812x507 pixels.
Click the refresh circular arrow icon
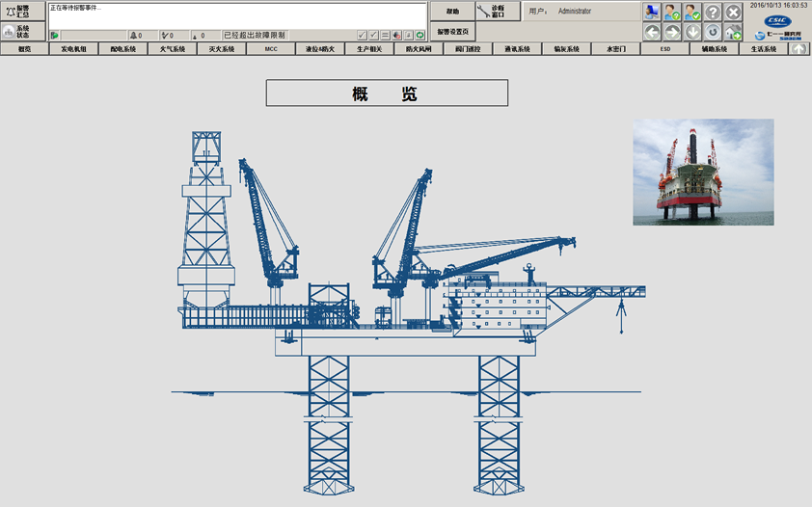713,32
